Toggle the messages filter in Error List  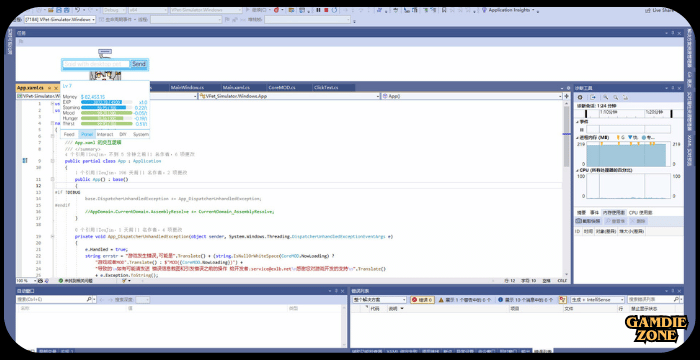[525, 300]
